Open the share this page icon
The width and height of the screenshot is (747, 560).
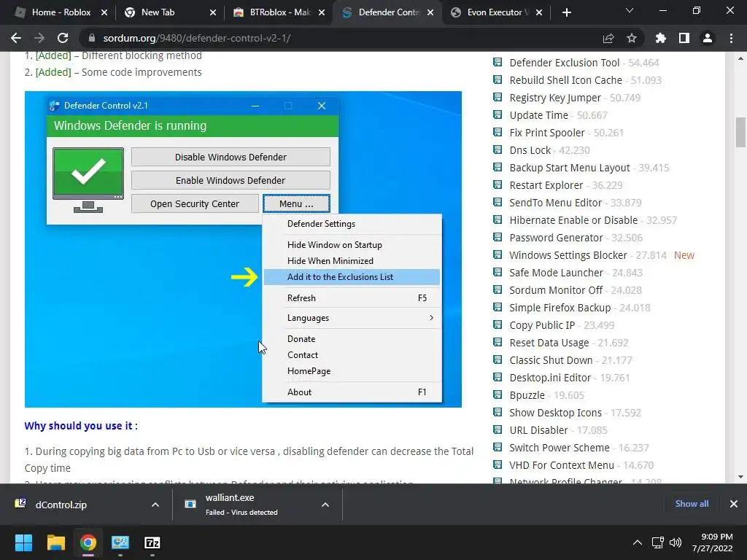608,38
